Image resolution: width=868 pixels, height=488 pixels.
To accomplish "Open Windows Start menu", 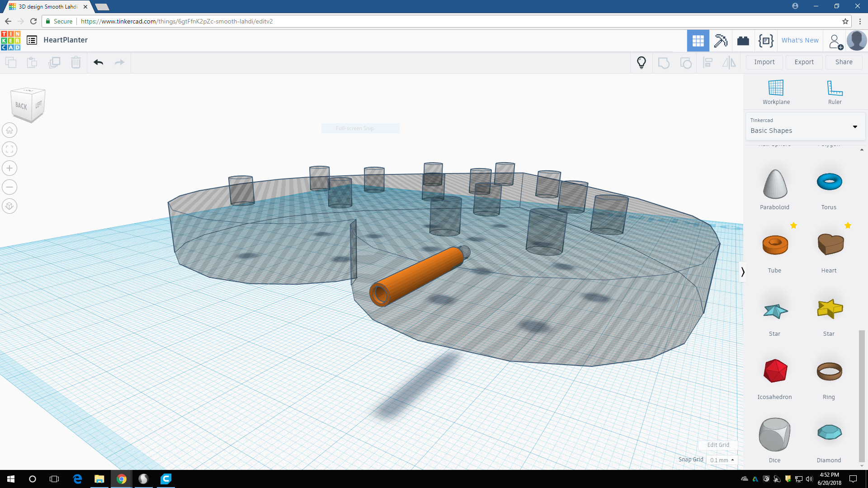I will 11,479.
